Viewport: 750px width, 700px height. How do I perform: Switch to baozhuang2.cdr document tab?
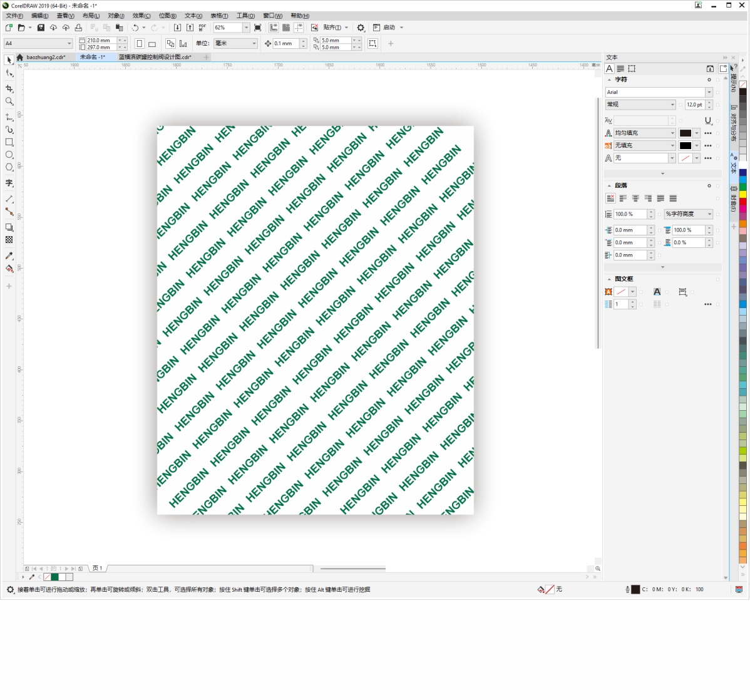(46, 57)
